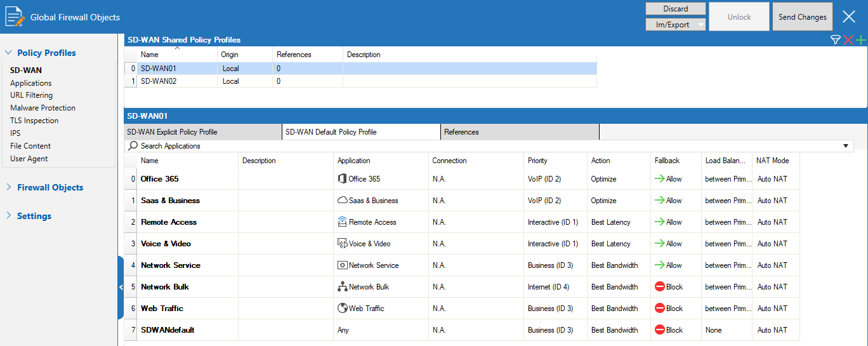The width and height of the screenshot is (868, 346).
Task: Delete profile with the red X icon
Action: coord(848,40)
